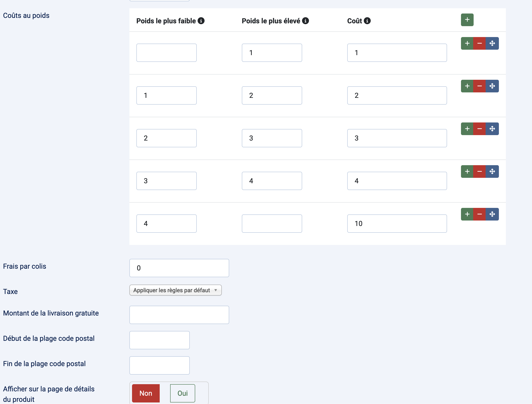
Task: Click the blue duplicate icon on second row
Action: [492, 86]
